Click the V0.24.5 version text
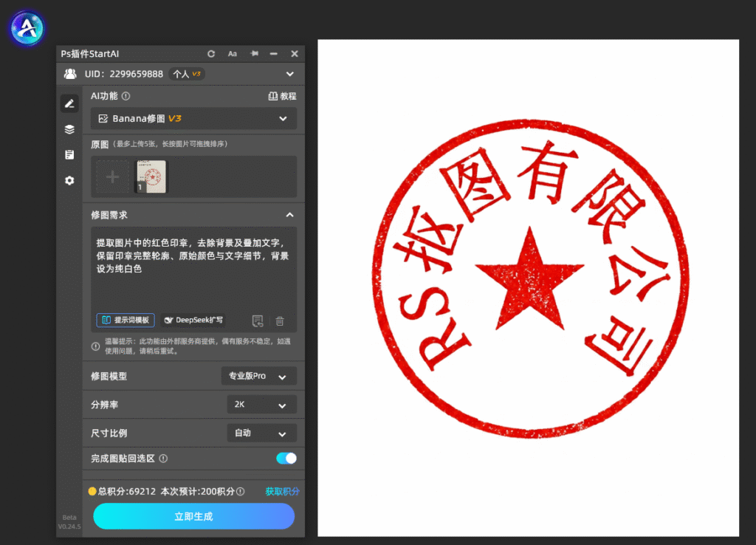This screenshot has height=545, width=756. 69,527
